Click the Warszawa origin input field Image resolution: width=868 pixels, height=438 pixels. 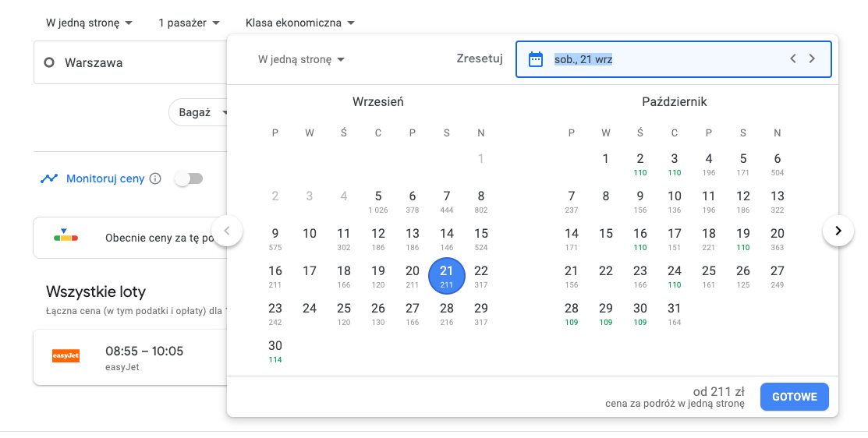[131, 62]
